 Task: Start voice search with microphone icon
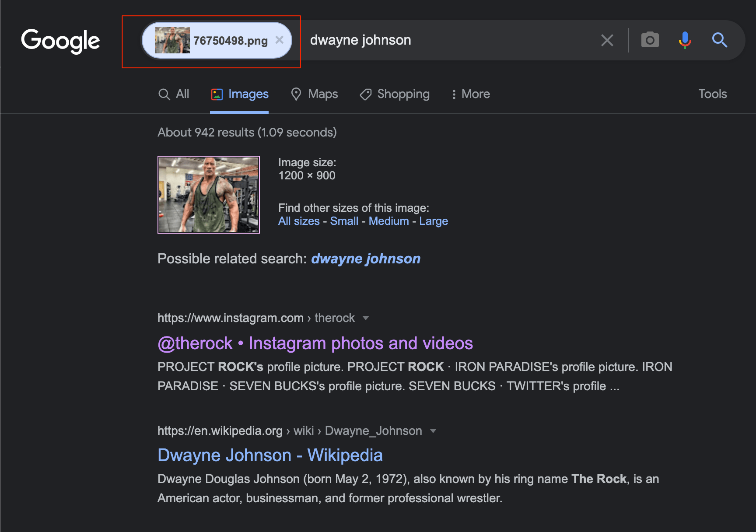point(685,40)
